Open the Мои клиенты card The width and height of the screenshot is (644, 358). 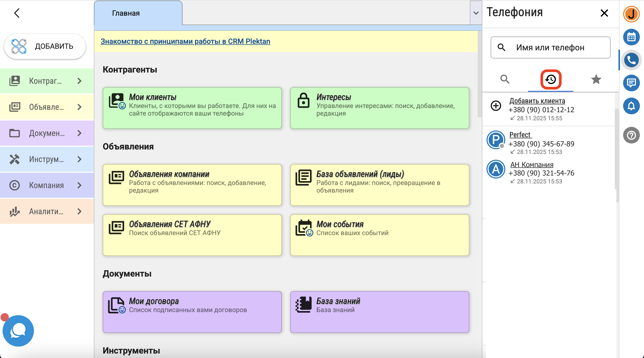pos(192,108)
